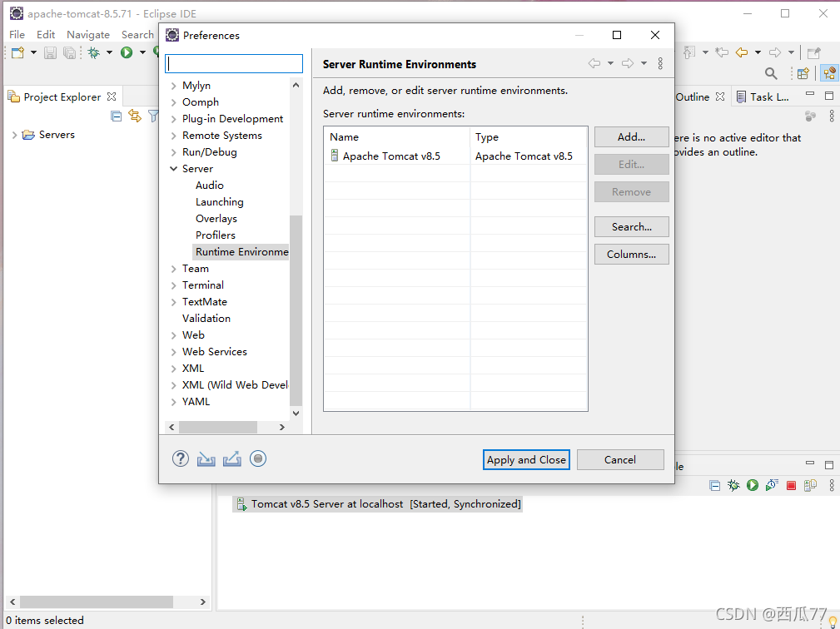
Task: Collapse all in Project Explorer toolbar
Action: [x=117, y=116]
